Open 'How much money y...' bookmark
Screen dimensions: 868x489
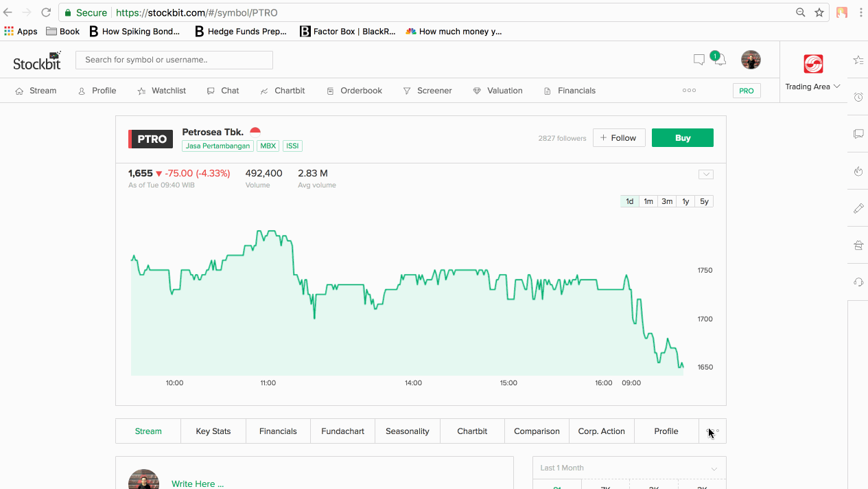tap(454, 32)
